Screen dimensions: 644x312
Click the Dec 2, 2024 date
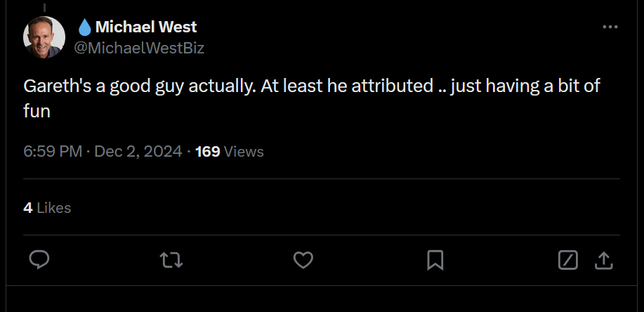138,151
